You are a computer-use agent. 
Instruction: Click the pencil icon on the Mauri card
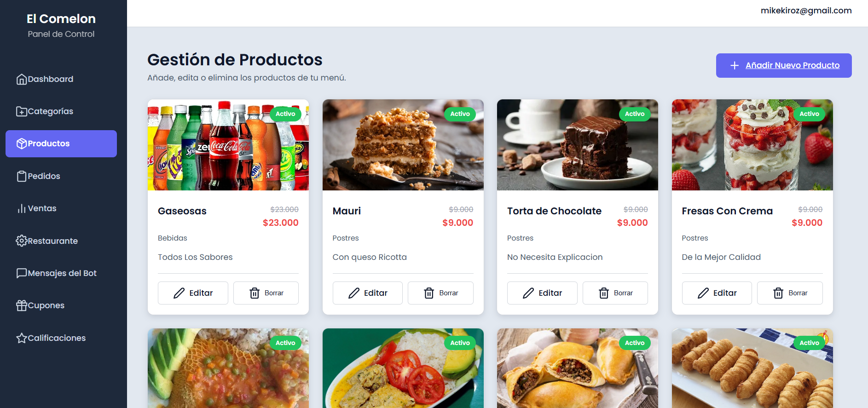[x=354, y=293]
